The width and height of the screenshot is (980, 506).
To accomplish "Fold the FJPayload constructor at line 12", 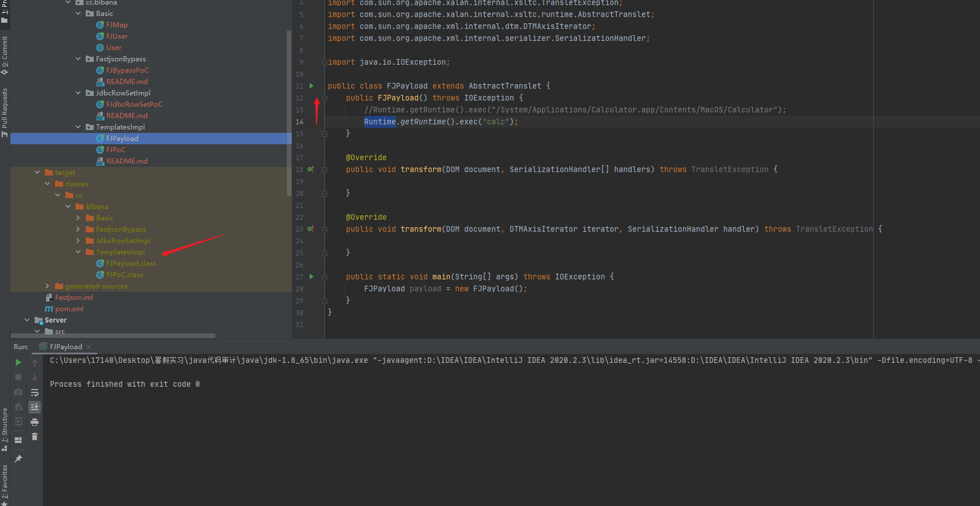I will [x=324, y=98].
